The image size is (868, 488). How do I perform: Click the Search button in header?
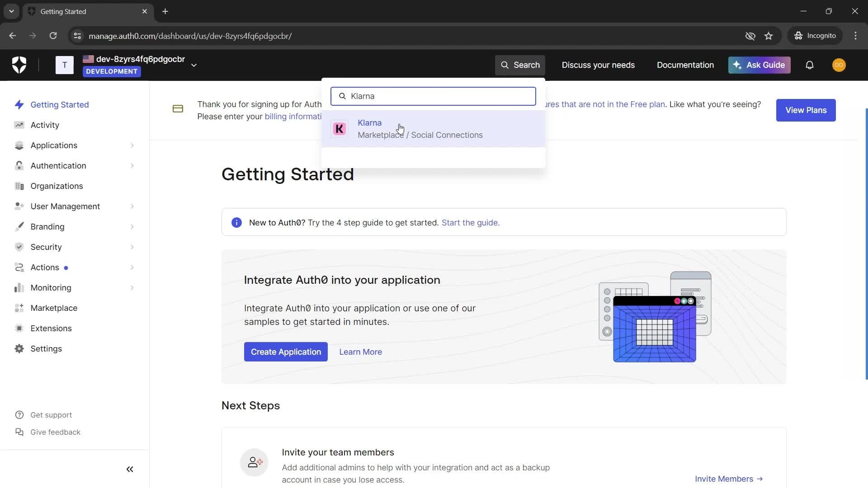(520, 65)
